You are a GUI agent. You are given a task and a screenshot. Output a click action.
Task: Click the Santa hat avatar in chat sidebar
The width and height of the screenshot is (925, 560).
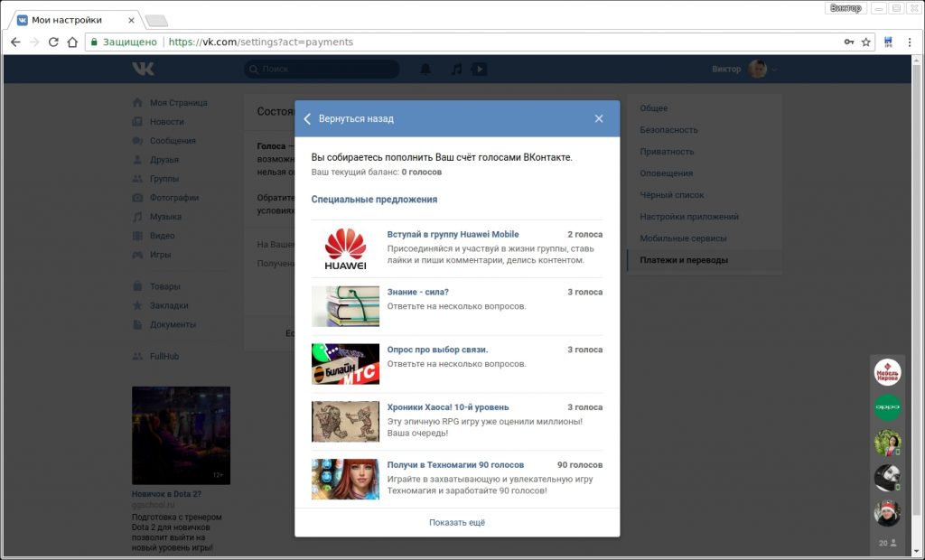[x=887, y=513]
